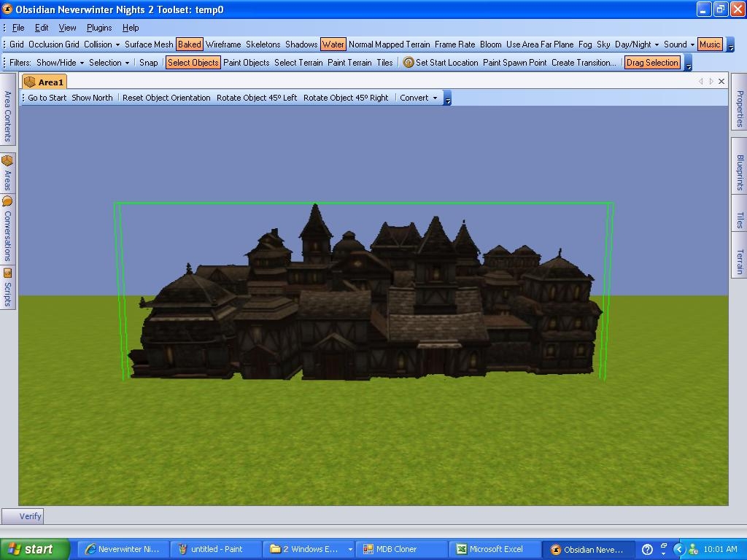Open the Plugins menu
Screen dimensions: 747x560
pyautogui.click(x=99, y=28)
